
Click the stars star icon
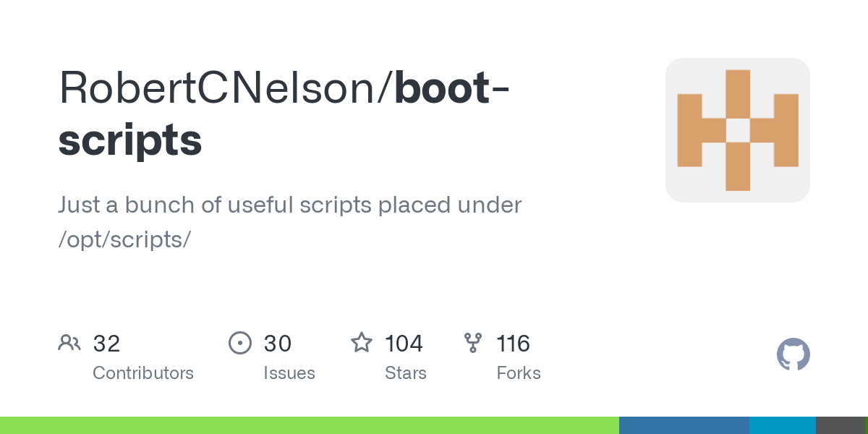pos(362,342)
